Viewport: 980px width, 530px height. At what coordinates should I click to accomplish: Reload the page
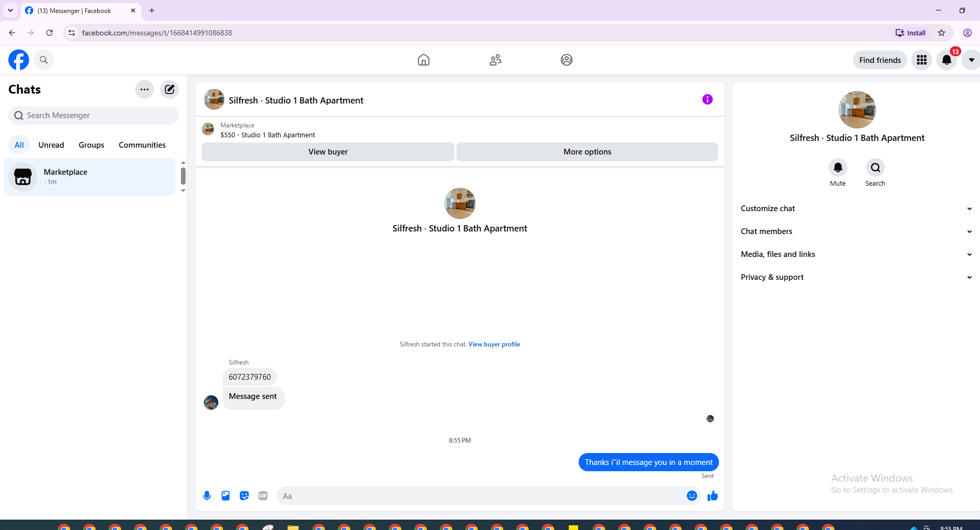click(49, 33)
